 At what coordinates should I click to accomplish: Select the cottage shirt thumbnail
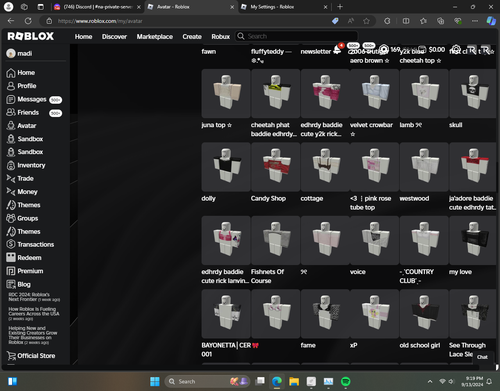click(x=325, y=167)
